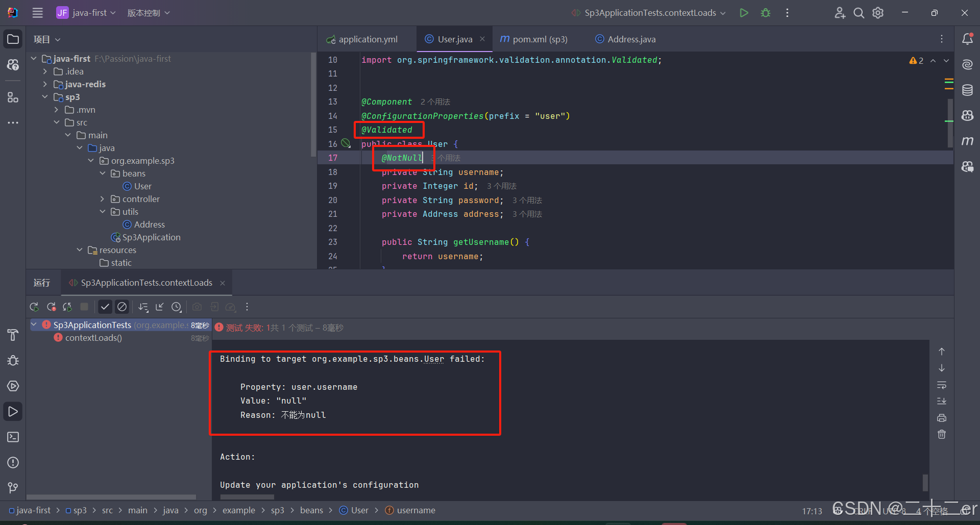Image resolution: width=980 pixels, height=525 pixels.
Task: Open the java-first project dropdown
Action: pyautogui.click(x=86, y=13)
